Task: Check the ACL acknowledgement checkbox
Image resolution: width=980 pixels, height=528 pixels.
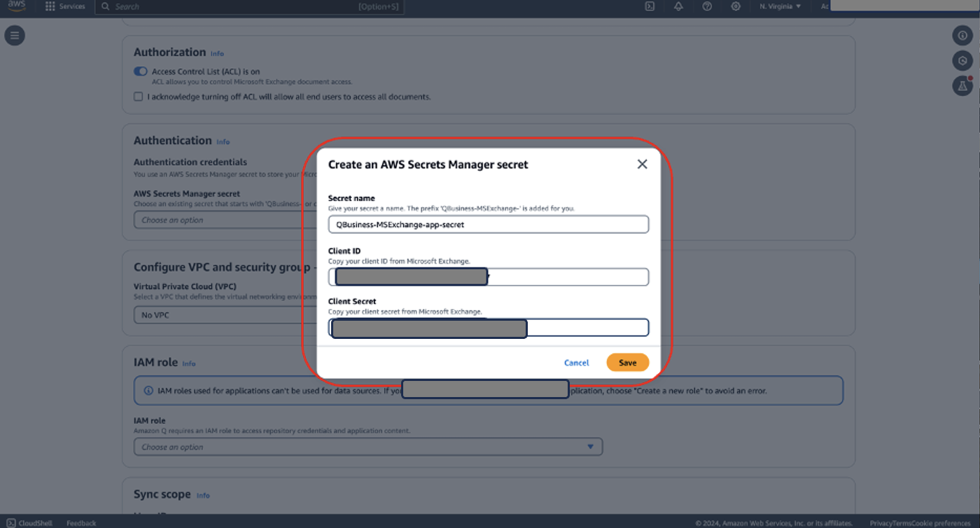Action: 138,96
